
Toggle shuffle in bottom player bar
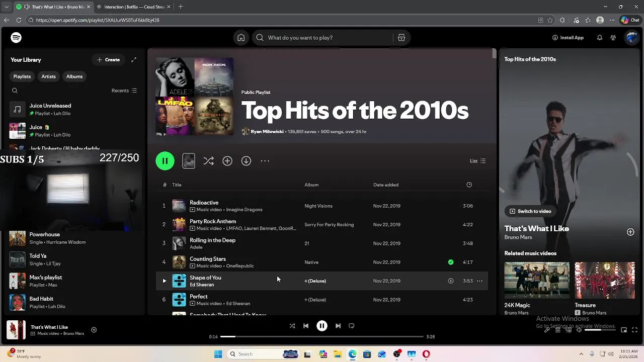(x=292, y=326)
